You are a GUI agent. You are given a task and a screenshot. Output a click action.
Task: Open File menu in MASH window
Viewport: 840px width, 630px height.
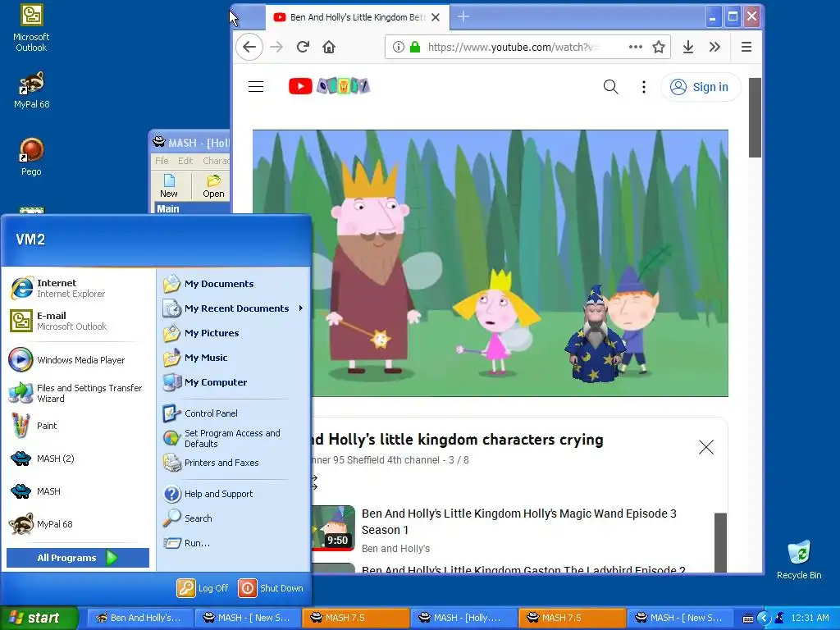[x=162, y=160]
